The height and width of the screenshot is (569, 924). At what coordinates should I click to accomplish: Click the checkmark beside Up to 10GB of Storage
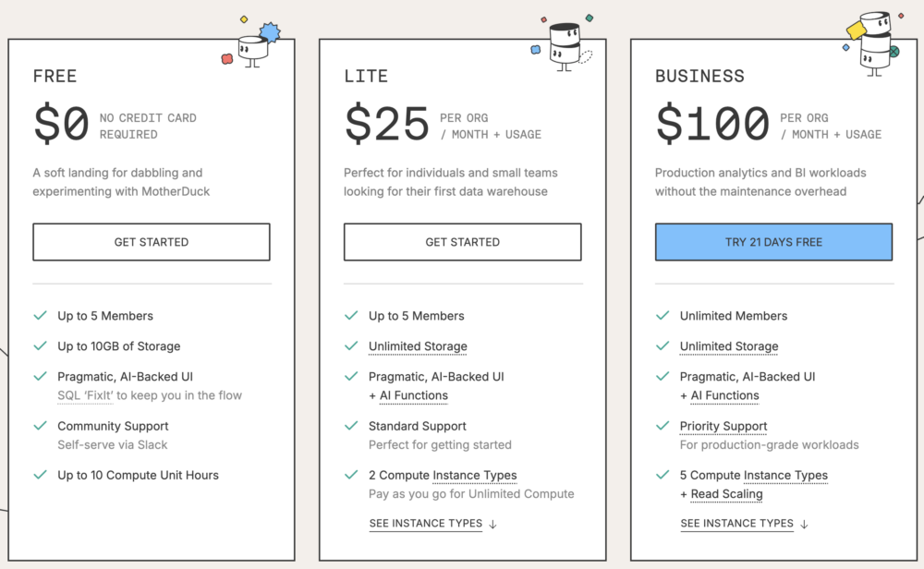click(x=40, y=346)
